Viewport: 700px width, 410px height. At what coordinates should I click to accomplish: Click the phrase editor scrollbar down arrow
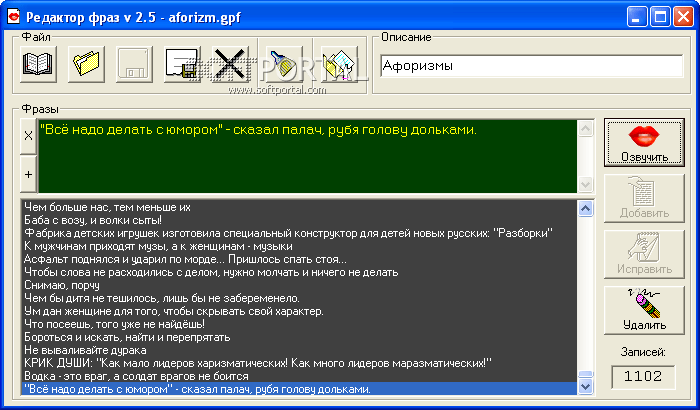point(586,184)
